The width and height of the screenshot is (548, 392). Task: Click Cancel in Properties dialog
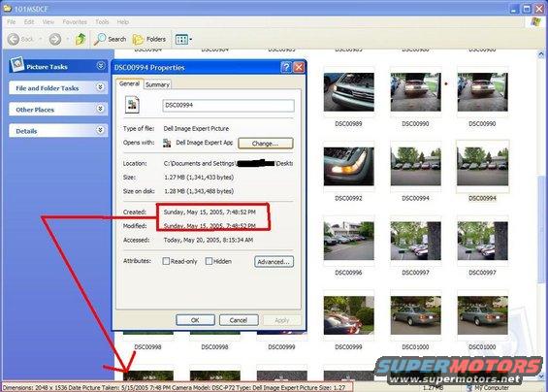pos(239,320)
